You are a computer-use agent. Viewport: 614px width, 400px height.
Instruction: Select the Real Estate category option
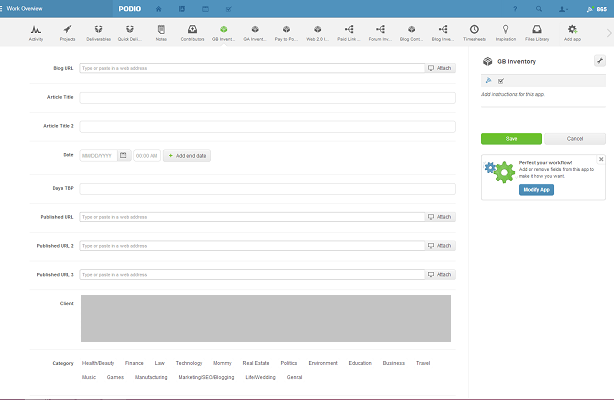[256, 363]
